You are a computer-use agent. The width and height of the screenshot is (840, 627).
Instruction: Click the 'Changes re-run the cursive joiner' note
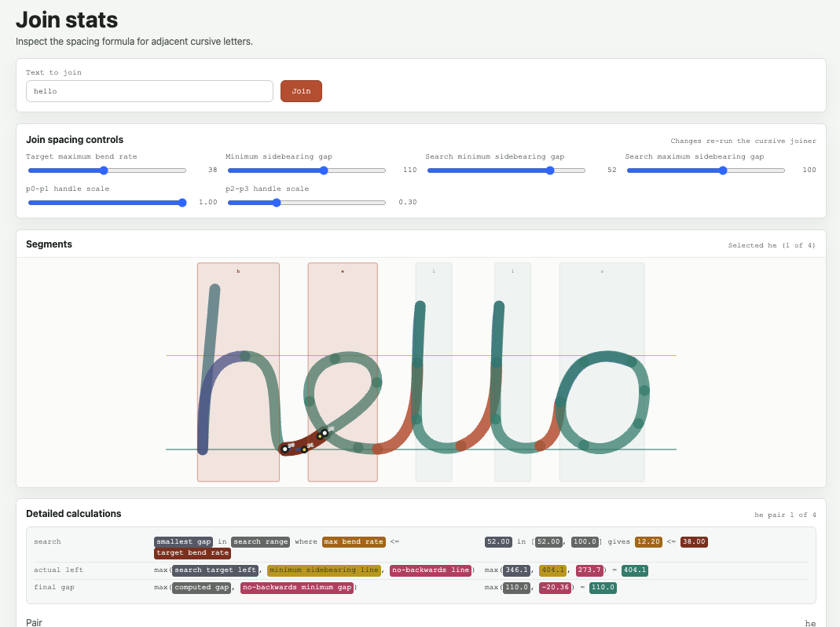pos(743,141)
